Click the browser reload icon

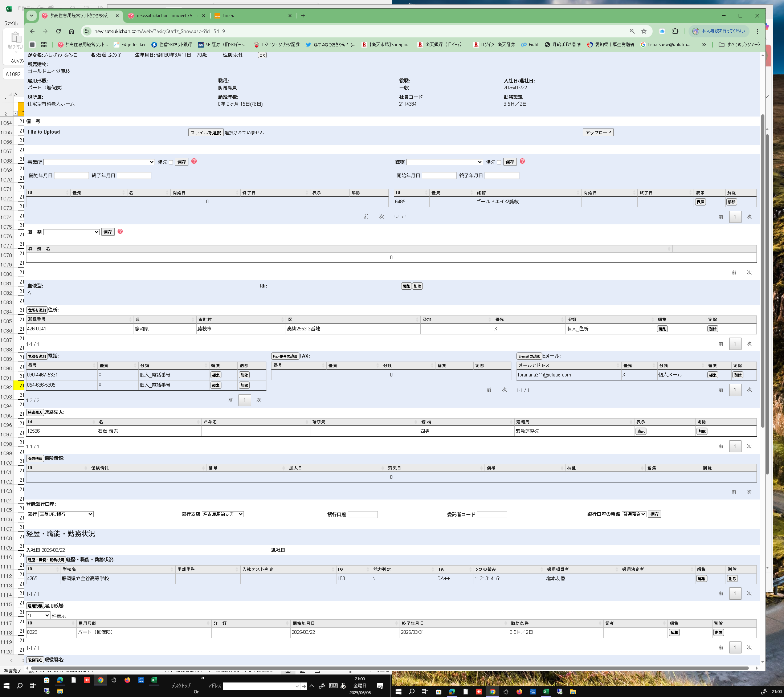[x=58, y=31]
